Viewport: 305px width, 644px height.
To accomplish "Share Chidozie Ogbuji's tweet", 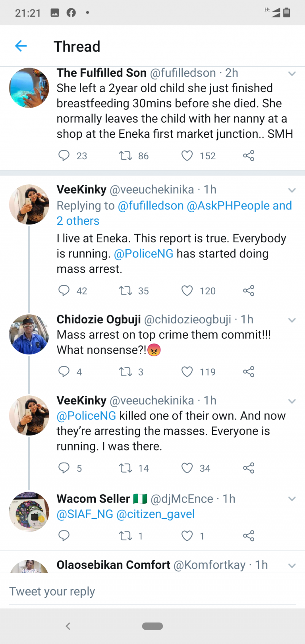I will click(x=249, y=372).
